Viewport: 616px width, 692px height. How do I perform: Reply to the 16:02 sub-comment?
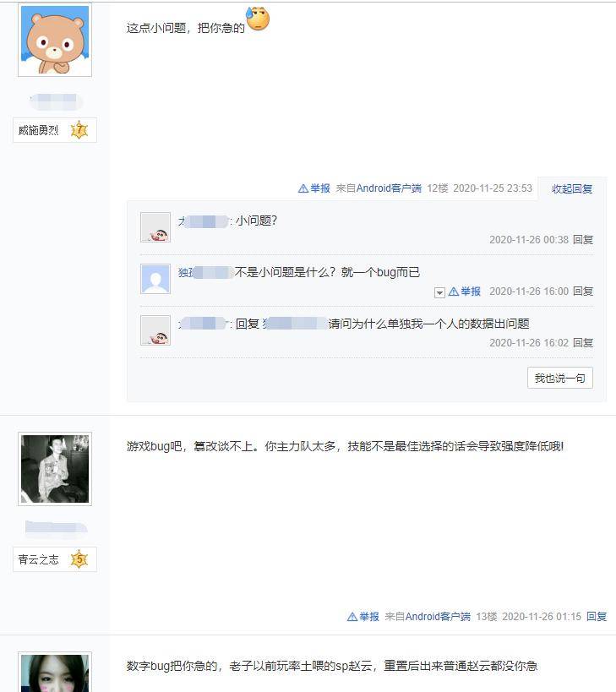(583, 343)
